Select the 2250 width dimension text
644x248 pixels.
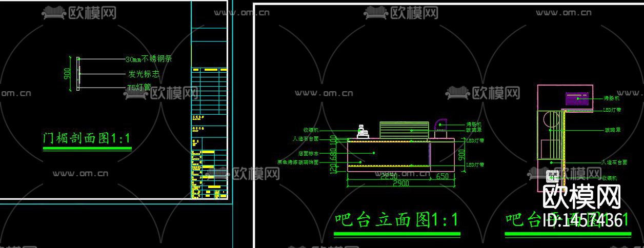389,177
